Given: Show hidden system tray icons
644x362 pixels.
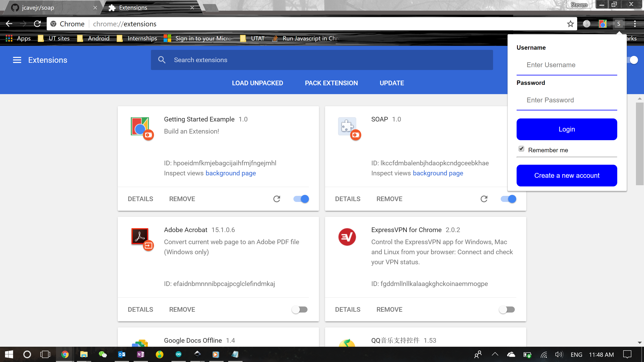Looking at the screenshot, I should [x=495, y=354].
